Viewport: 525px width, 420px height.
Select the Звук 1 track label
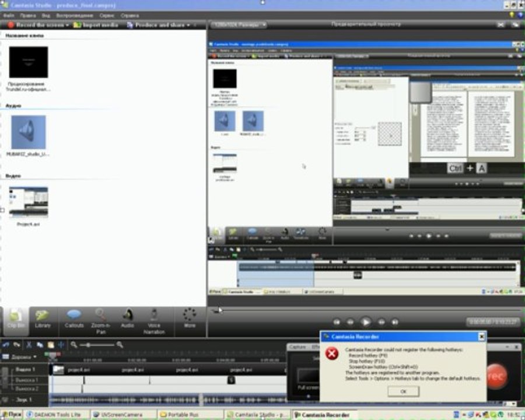24,400
